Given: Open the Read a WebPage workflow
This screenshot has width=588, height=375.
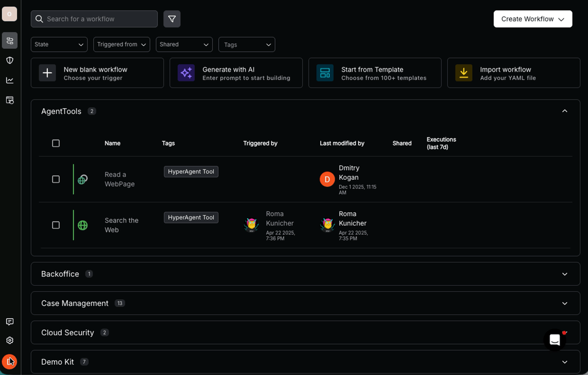Looking at the screenshot, I should 119,179.
